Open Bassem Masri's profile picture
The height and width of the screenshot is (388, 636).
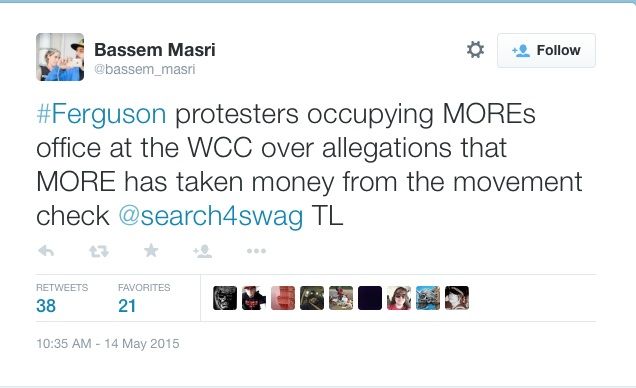(x=60, y=57)
